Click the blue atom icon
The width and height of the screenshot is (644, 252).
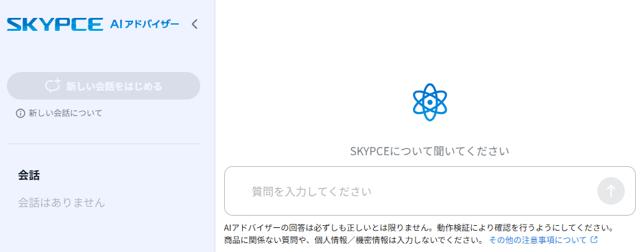429,102
